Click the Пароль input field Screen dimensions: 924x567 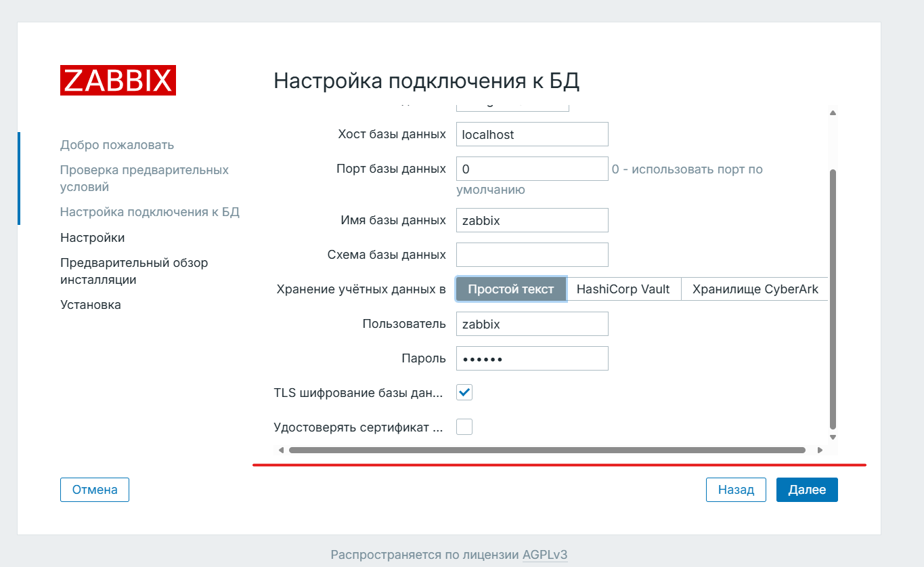(532, 358)
